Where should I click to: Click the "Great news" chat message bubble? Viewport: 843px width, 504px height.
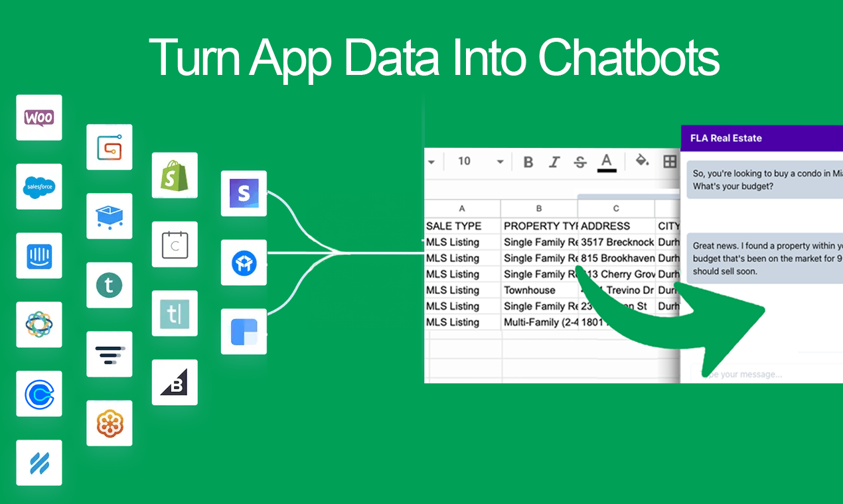coord(765,259)
